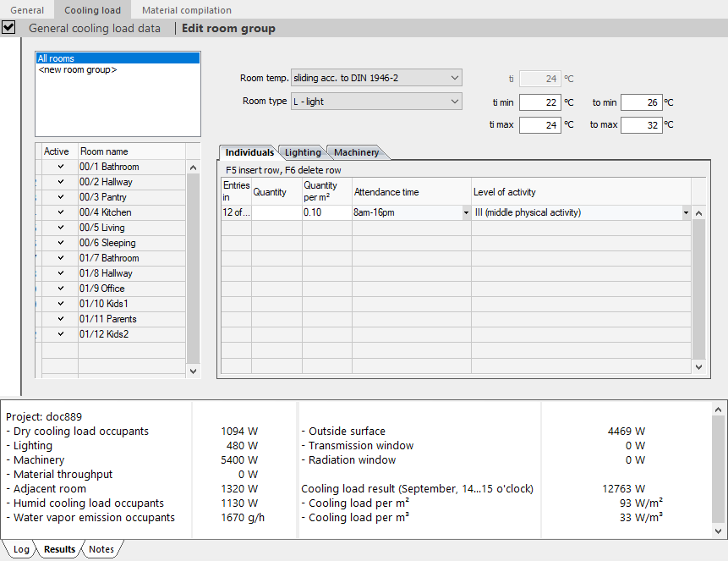Open the Individuals tab
Screen dimensions: 728x561
[249, 152]
